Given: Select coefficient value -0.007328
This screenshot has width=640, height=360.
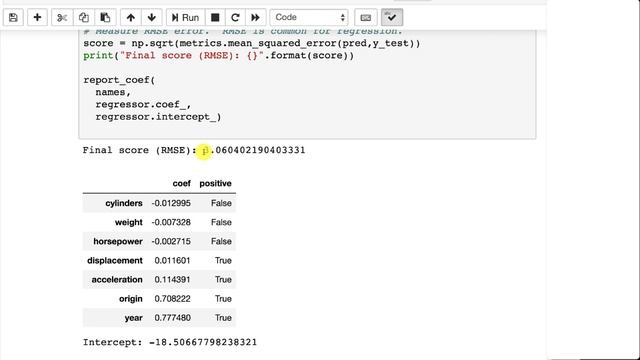Looking at the screenshot, I should 171,222.
